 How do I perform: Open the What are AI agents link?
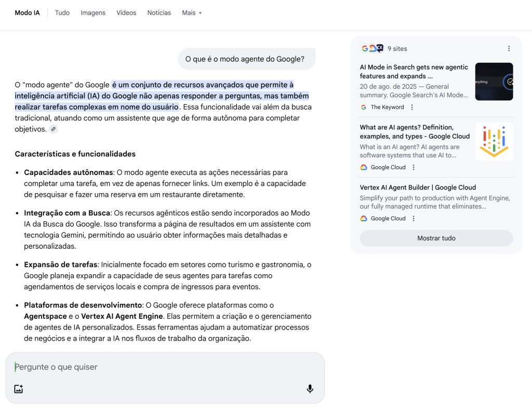pyautogui.click(x=415, y=132)
